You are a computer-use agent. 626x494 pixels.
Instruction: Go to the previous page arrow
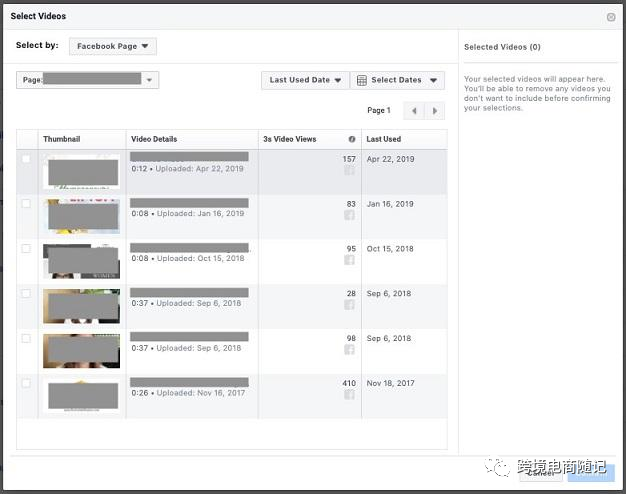point(414,111)
